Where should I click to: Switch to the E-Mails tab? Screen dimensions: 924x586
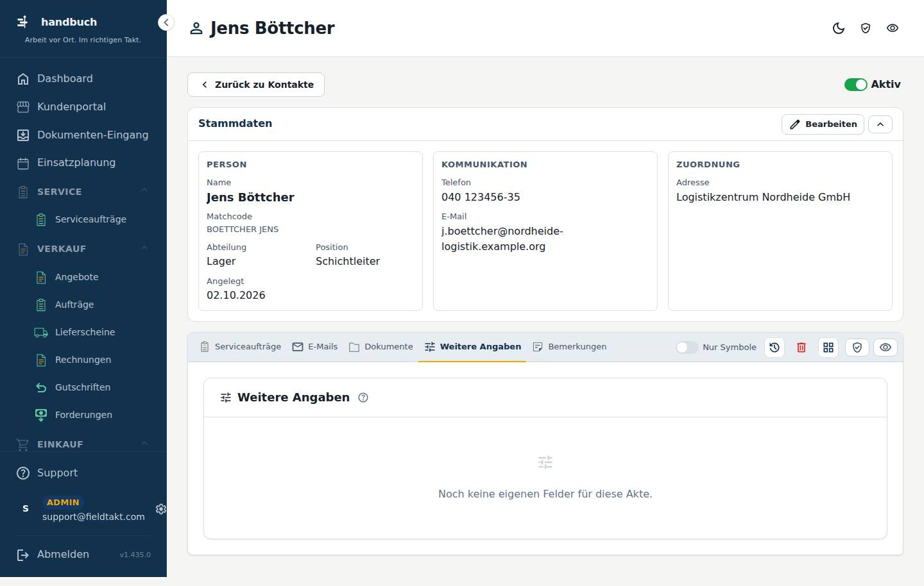click(x=315, y=347)
